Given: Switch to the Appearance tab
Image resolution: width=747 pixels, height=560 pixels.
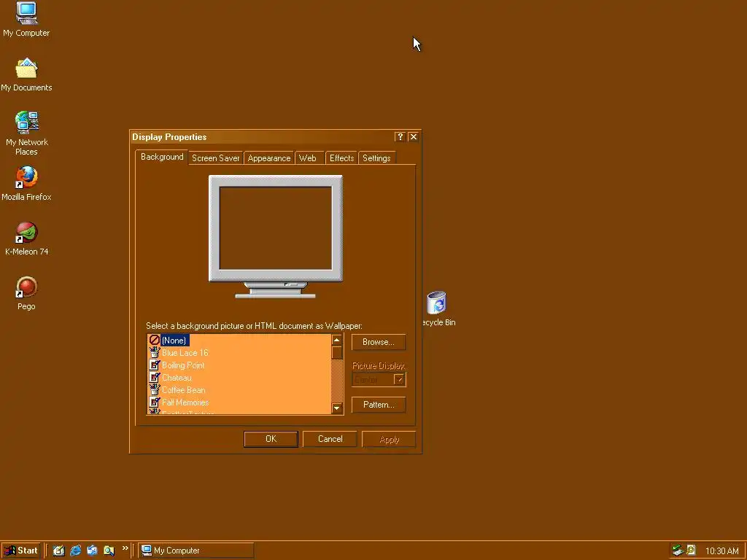Looking at the screenshot, I should coord(269,158).
